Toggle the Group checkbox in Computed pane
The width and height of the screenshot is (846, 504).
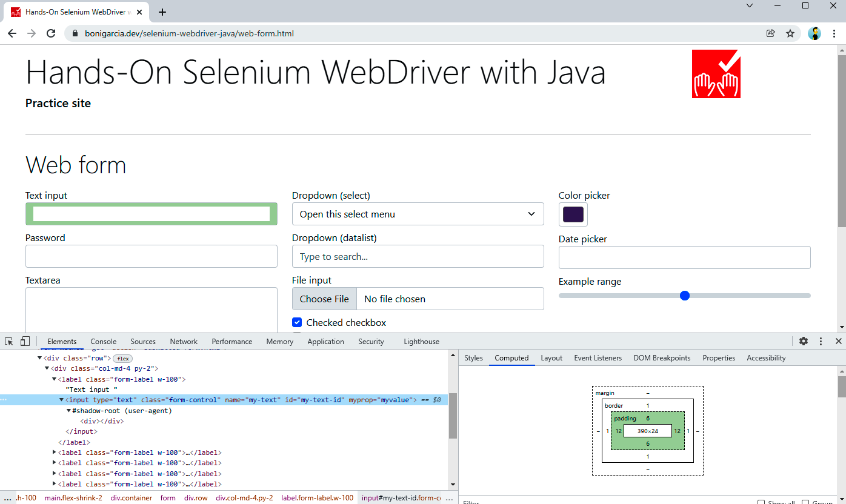click(x=805, y=502)
